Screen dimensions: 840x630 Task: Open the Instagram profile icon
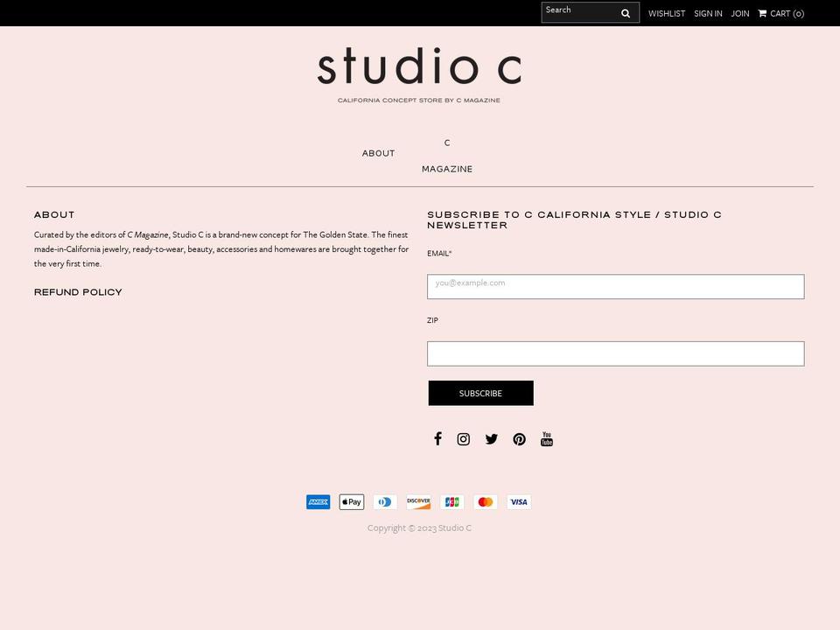[464, 439]
